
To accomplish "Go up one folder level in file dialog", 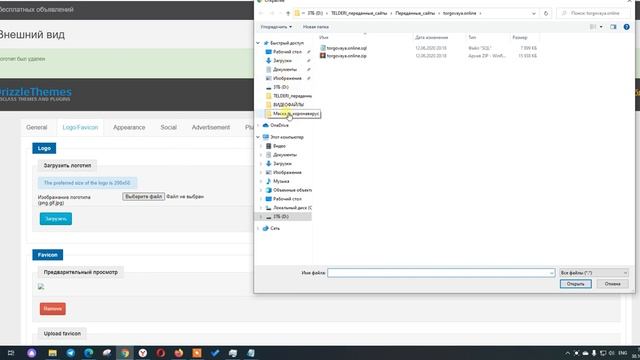I will click(x=288, y=13).
